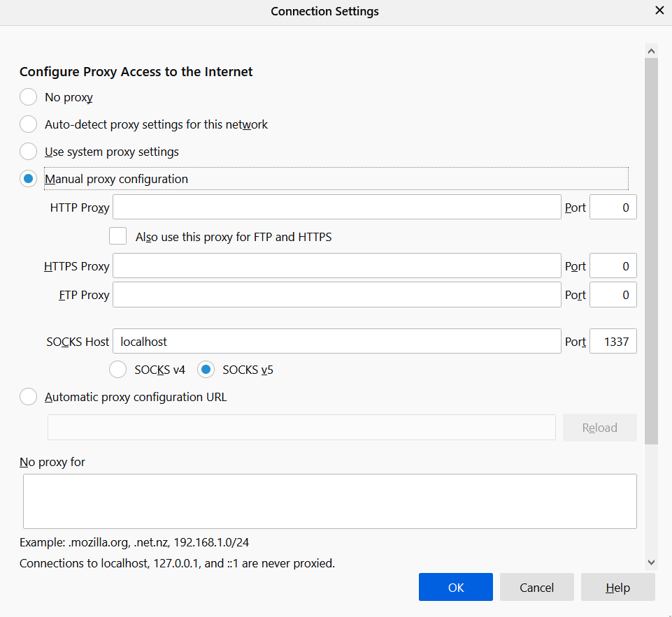Switch to SOCKS v4
The width and height of the screenshot is (672, 617).
(x=120, y=370)
